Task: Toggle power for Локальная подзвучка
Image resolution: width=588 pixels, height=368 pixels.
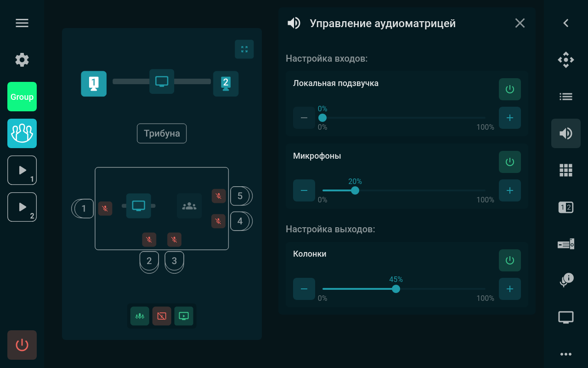Action: pos(510,89)
